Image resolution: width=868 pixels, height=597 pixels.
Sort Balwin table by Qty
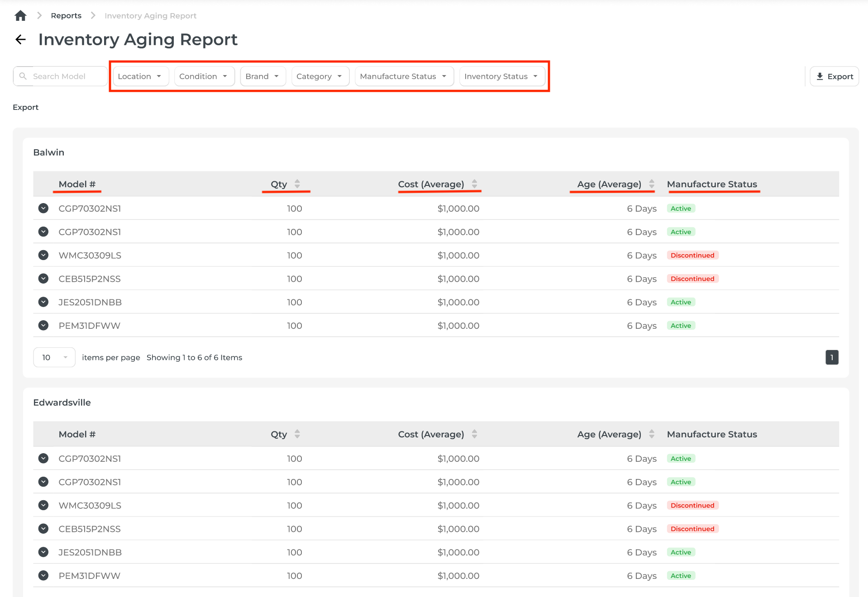[297, 184]
